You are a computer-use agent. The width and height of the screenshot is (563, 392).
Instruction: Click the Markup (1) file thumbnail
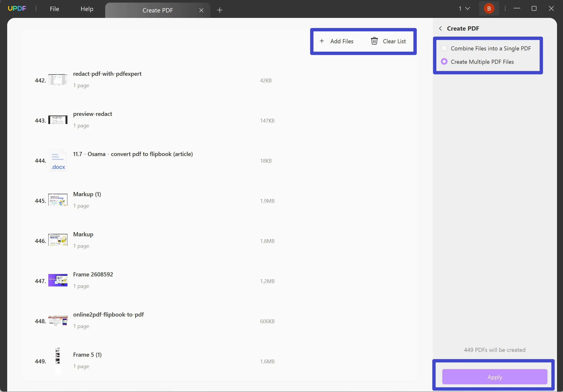click(x=58, y=200)
